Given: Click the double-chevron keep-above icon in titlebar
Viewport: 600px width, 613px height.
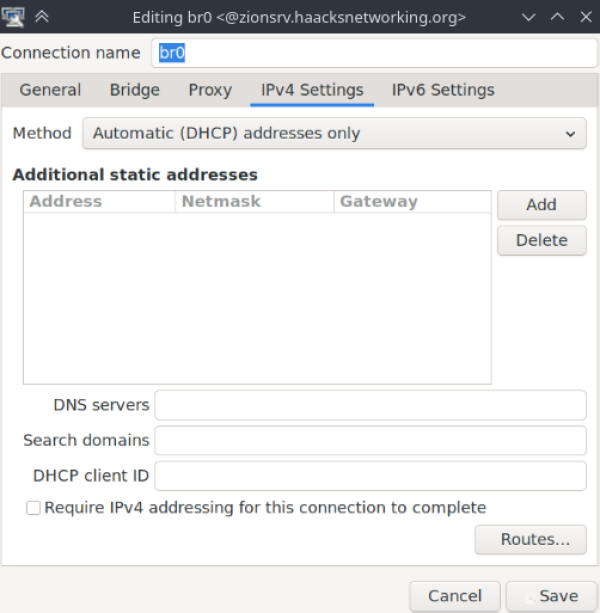Looking at the screenshot, I should [x=42, y=17].
